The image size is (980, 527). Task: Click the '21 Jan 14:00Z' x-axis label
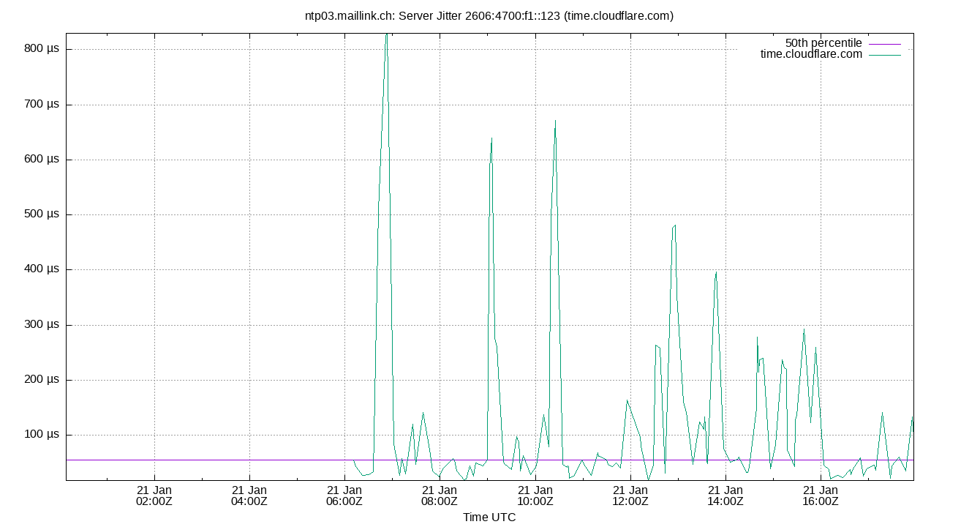pos(725,496)
